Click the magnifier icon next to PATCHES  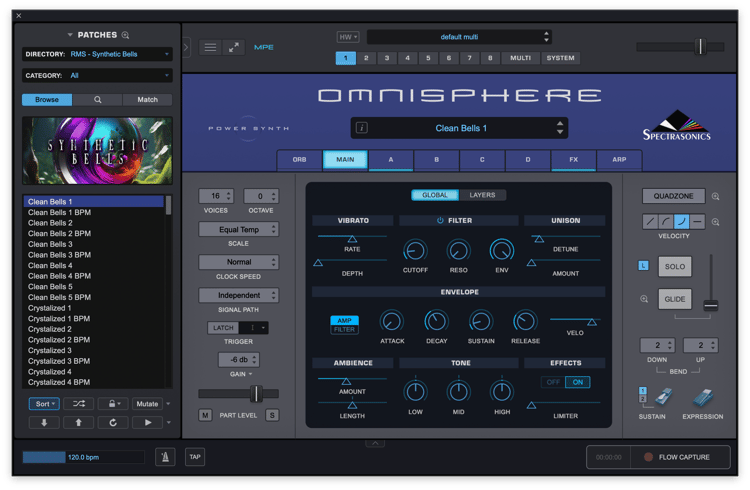[x=125, y=35]
